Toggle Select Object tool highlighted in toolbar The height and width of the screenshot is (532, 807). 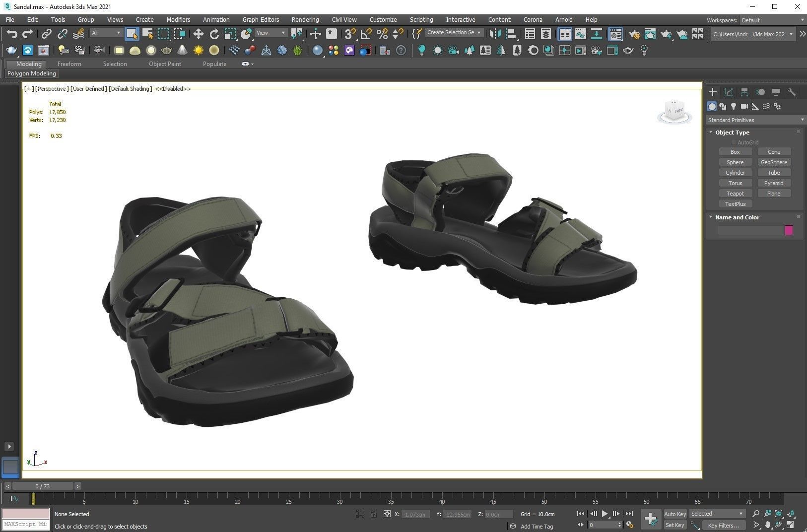132,34
